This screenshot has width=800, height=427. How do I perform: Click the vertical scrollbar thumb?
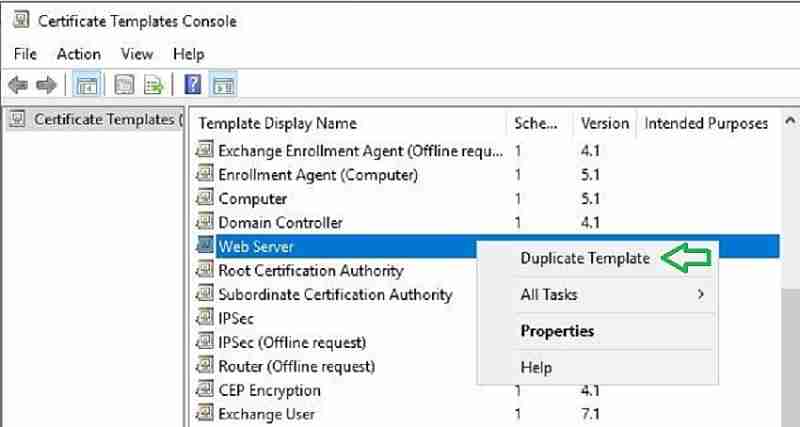[790, 357]
